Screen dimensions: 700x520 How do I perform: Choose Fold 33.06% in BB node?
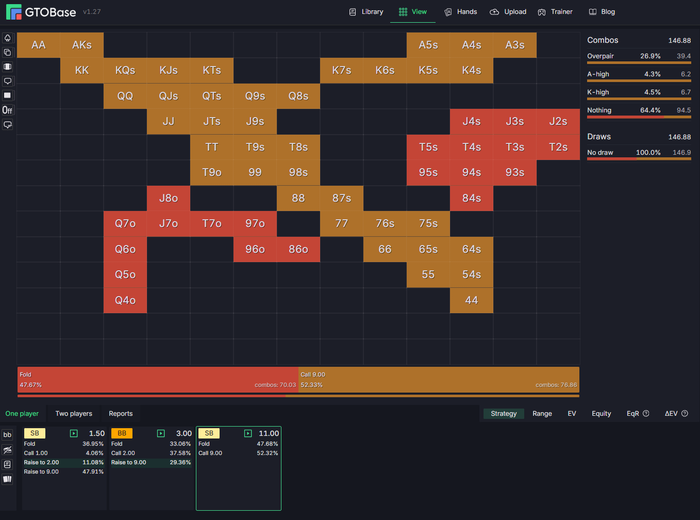pyautogui.click(x=151, y=444)
